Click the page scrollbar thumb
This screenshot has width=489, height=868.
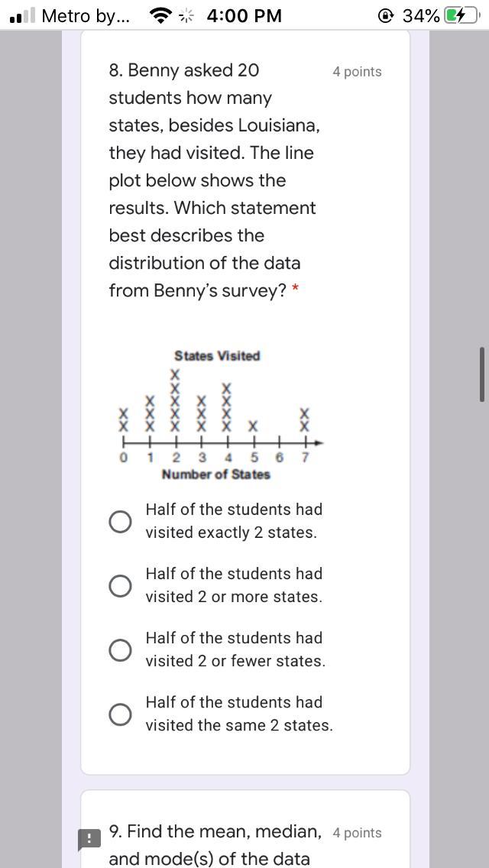pos(482,374)
